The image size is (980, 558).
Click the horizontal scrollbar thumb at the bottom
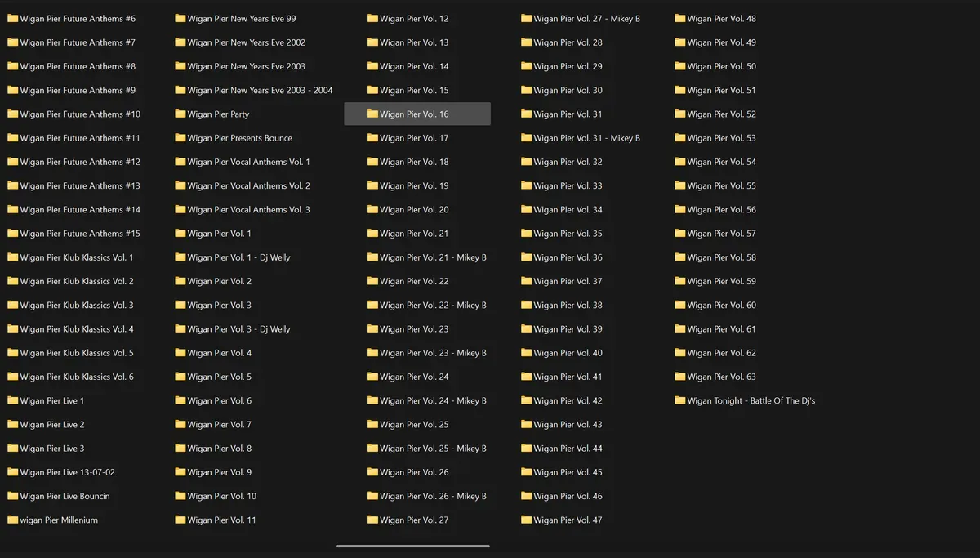[x=413, y=546]
